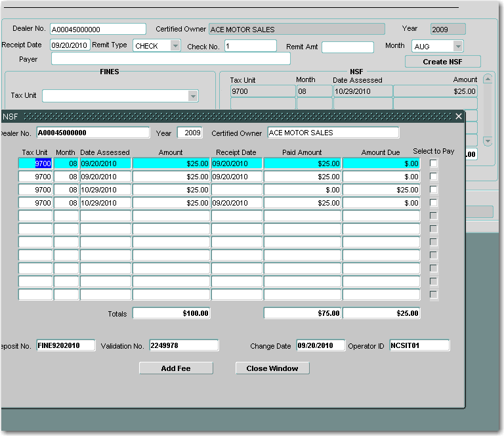
Task: Click the Validation No. 2249978 field
Action: click(x=184, y=345)
